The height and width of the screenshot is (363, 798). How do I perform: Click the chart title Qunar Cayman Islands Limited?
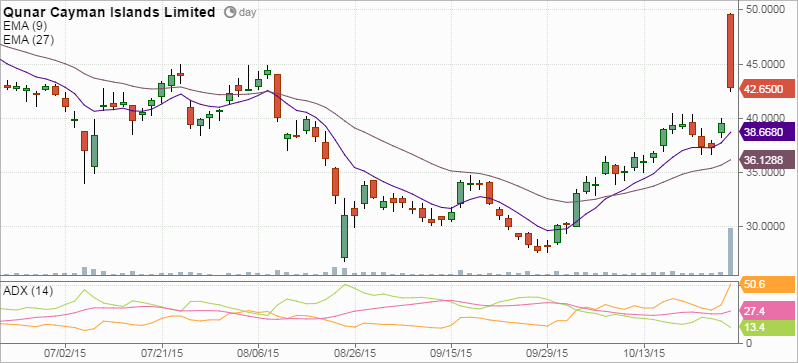109,12
